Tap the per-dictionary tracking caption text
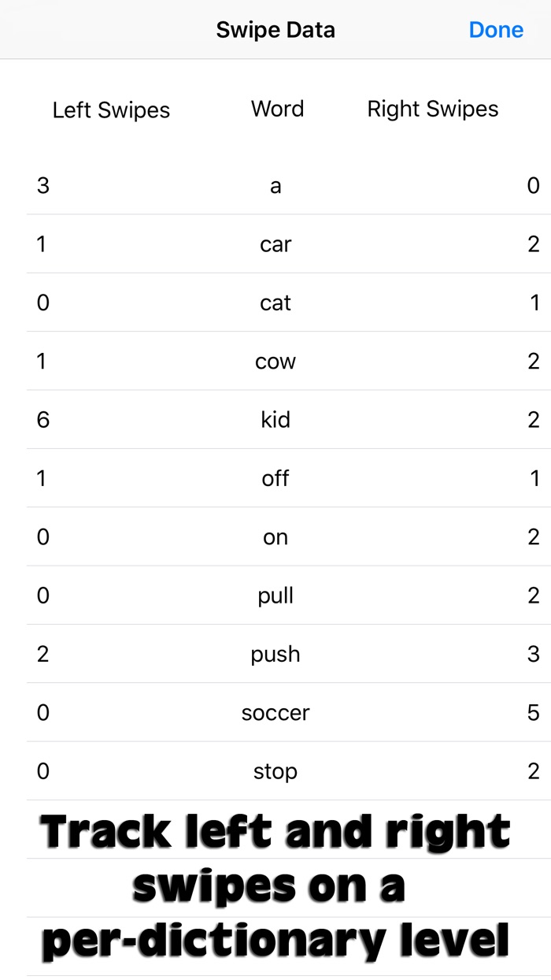The image size is (551, 980). [275, 885]
